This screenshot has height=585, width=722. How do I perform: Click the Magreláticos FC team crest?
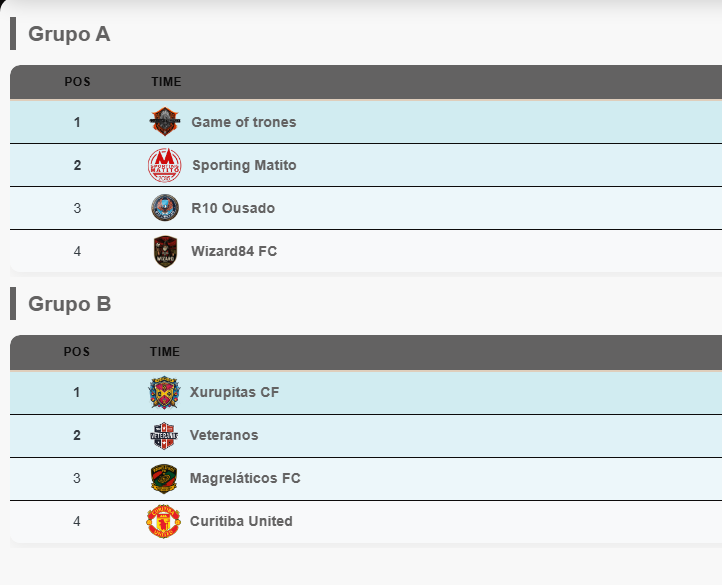pos(164,478)
